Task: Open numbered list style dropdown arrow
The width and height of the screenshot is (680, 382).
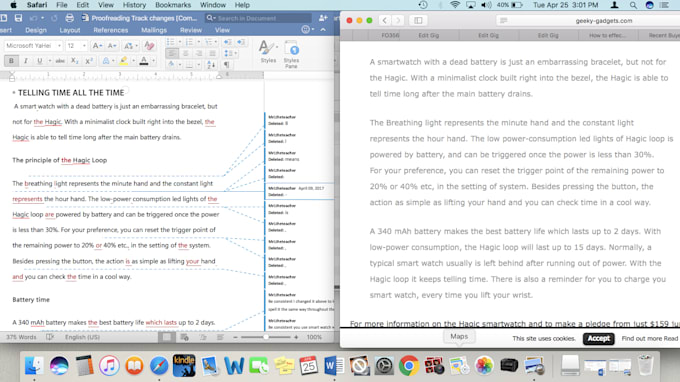Action: pos(199,42)
